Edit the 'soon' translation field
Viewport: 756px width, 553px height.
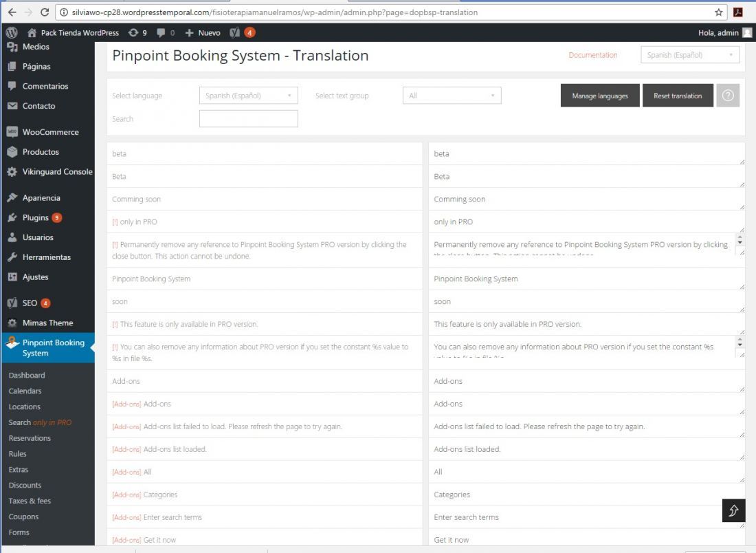[586, 301]
